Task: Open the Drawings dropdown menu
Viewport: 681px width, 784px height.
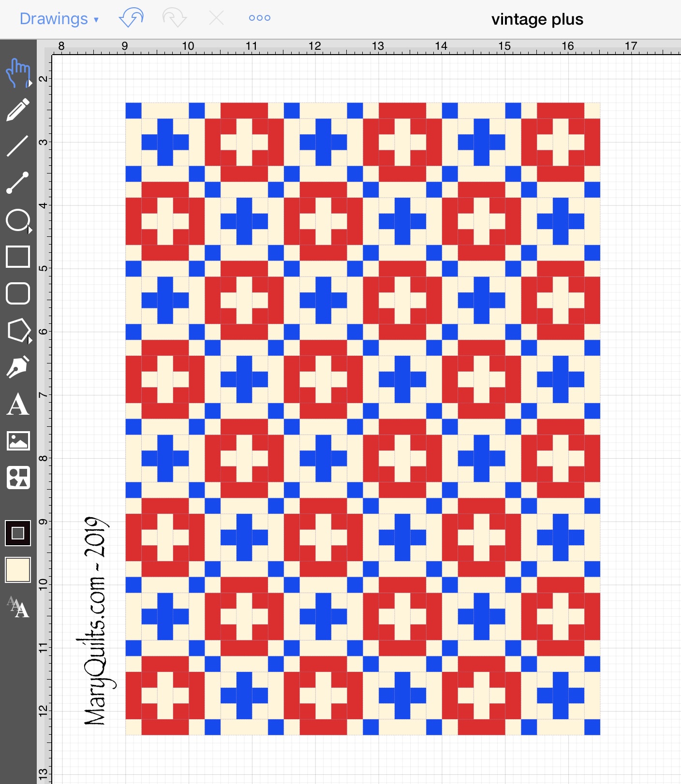Action: coord(59,19)
